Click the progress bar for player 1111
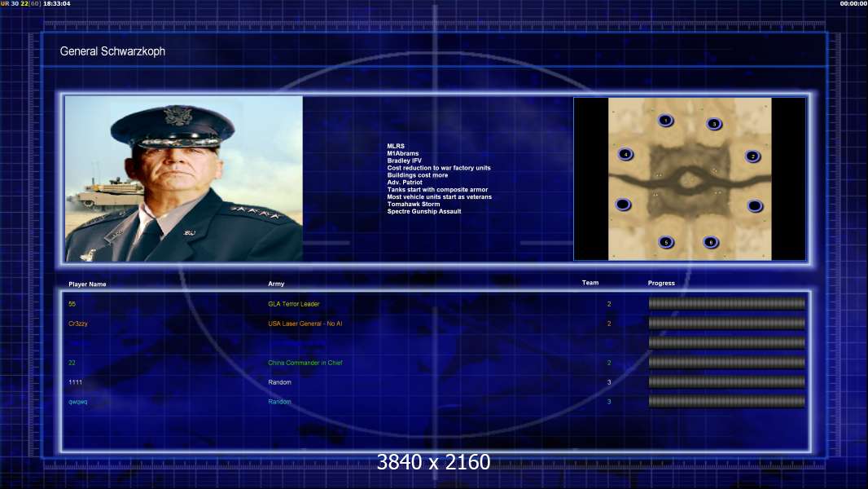 pos(726,381)
